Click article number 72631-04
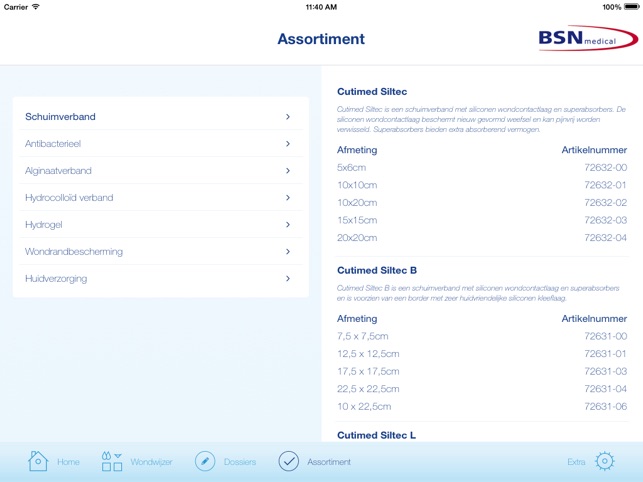 (x=606, y=389)
